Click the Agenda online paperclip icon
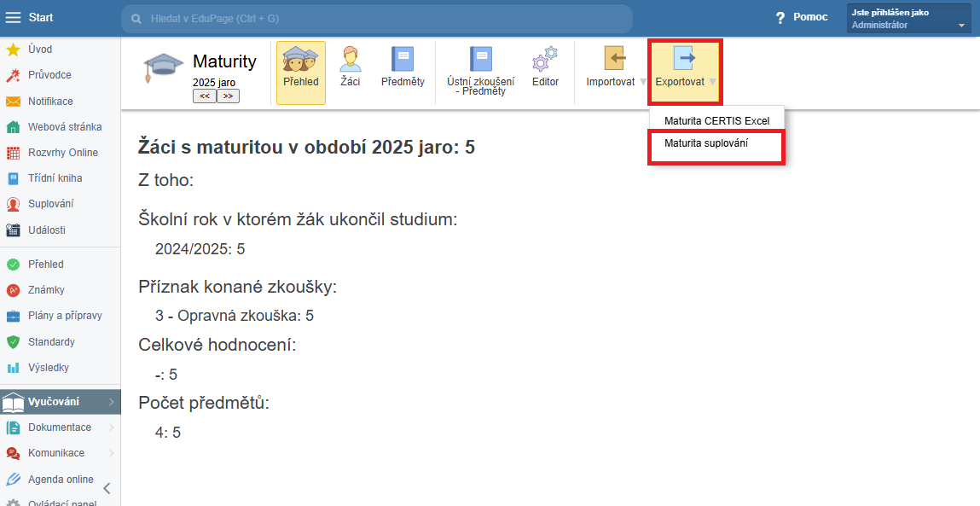The image size is (980, 506). click(x=13, y=480)
